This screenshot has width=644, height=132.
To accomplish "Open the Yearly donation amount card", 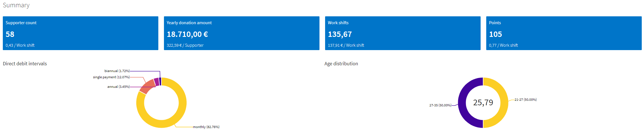I will pos(242,33).
